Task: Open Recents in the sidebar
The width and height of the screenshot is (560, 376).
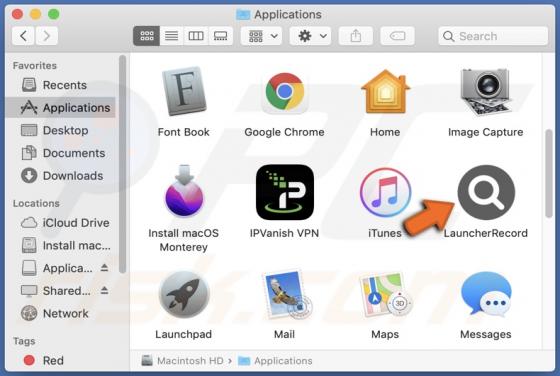Action: [x=61, y=85]
